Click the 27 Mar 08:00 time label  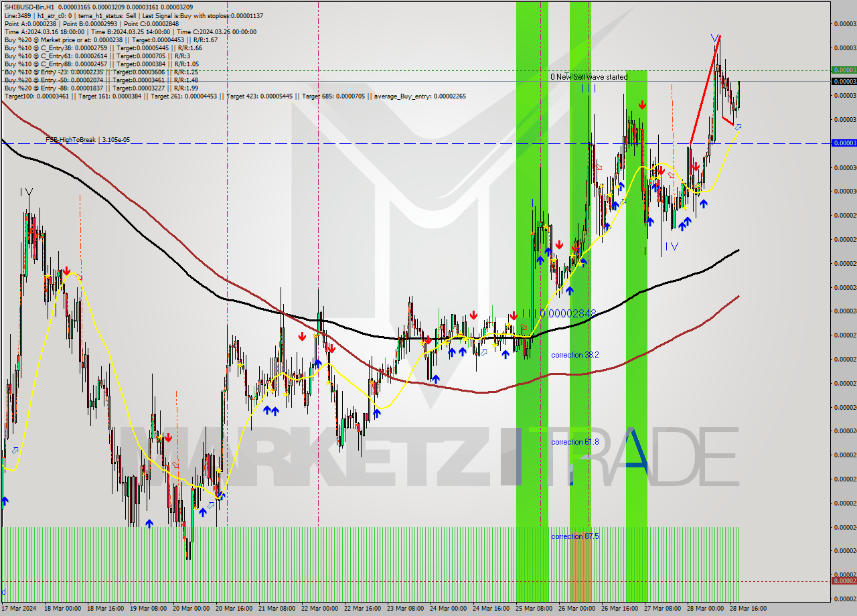[x=664, y=609]
